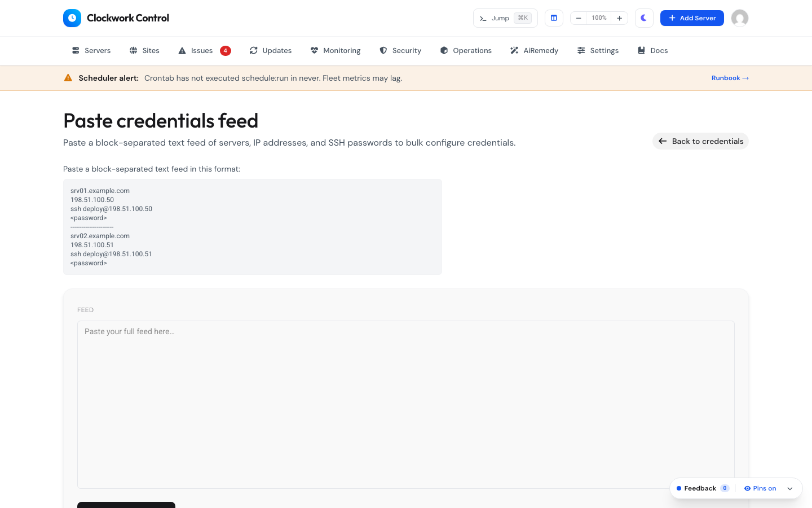Click the srv01.example.com example line
812x508 pixels.
click(100, 191)
